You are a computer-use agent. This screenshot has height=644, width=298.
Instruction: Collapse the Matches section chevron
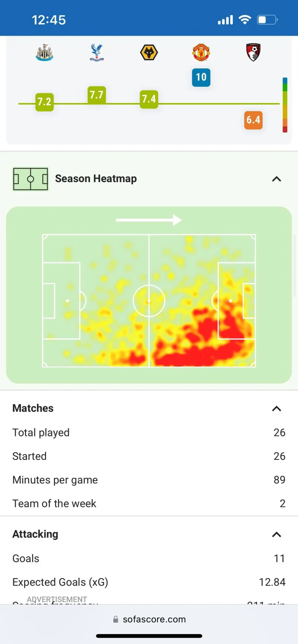pos(276,408)
